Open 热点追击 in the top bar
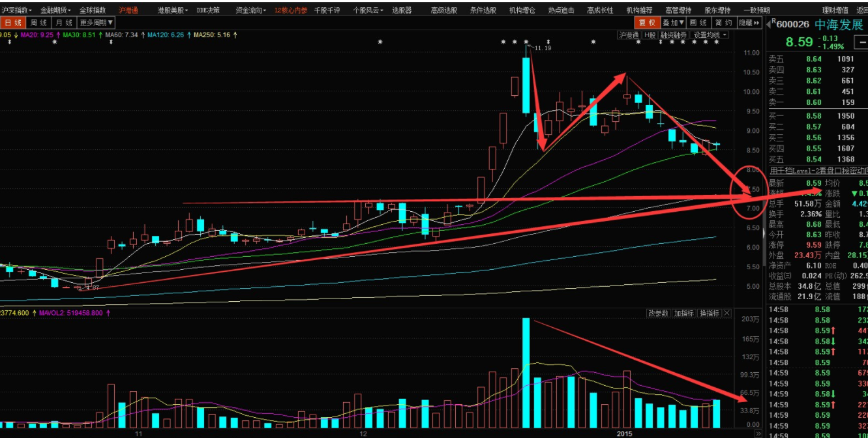 coord(561,10)
